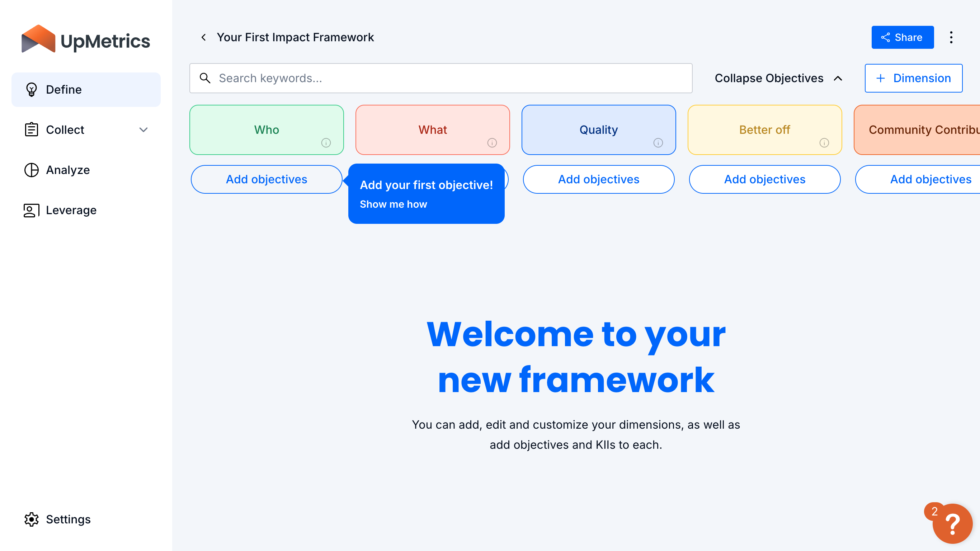This screenshot has width=980, height=551.
Task: Click the Settings gear icon
Action: [x=31, y=519]
